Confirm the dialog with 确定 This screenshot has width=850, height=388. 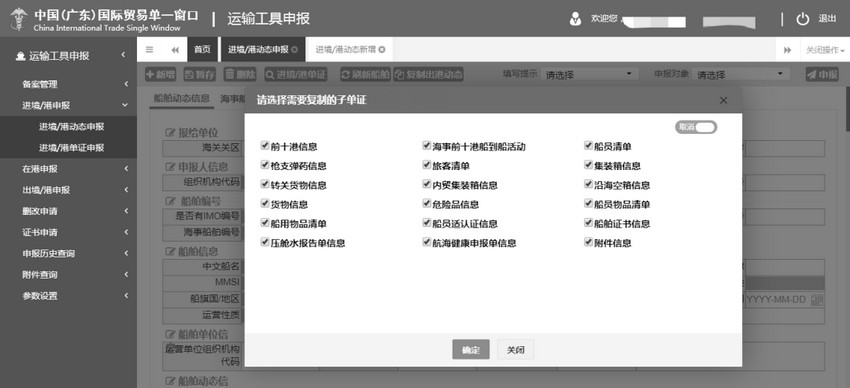(x=471, y=350)
